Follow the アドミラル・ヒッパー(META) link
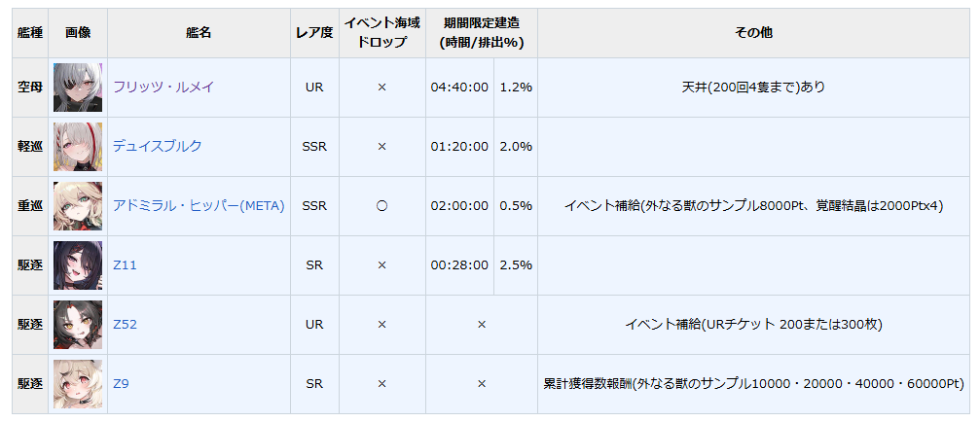Screen dimensions: 980x422 (x=199, y=206)
